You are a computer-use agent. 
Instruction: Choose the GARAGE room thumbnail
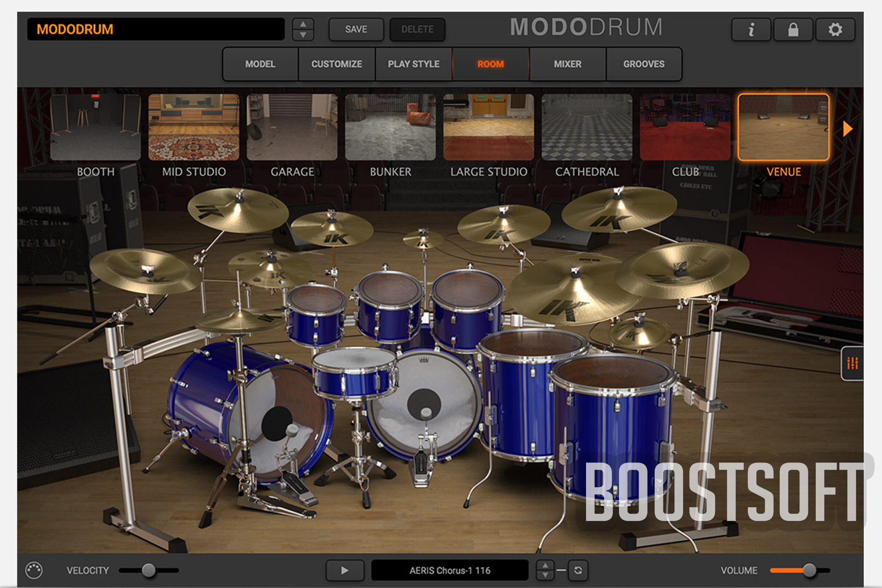[292, 127]
